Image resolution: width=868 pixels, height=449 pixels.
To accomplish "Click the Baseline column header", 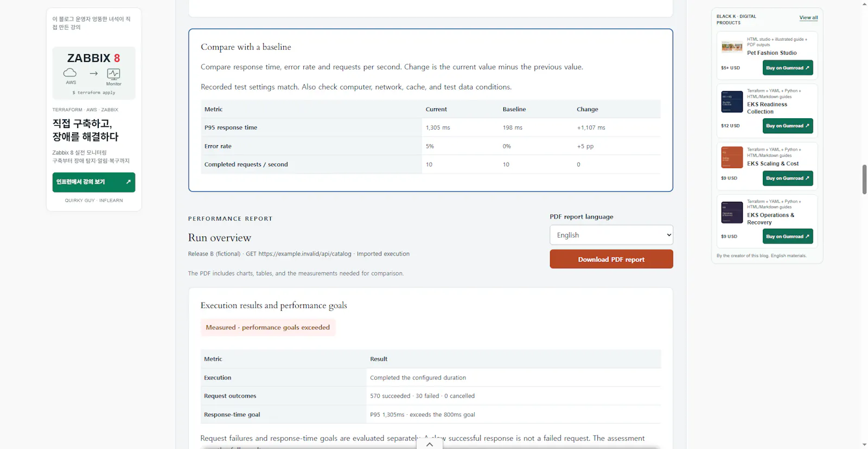I will 514,110.
